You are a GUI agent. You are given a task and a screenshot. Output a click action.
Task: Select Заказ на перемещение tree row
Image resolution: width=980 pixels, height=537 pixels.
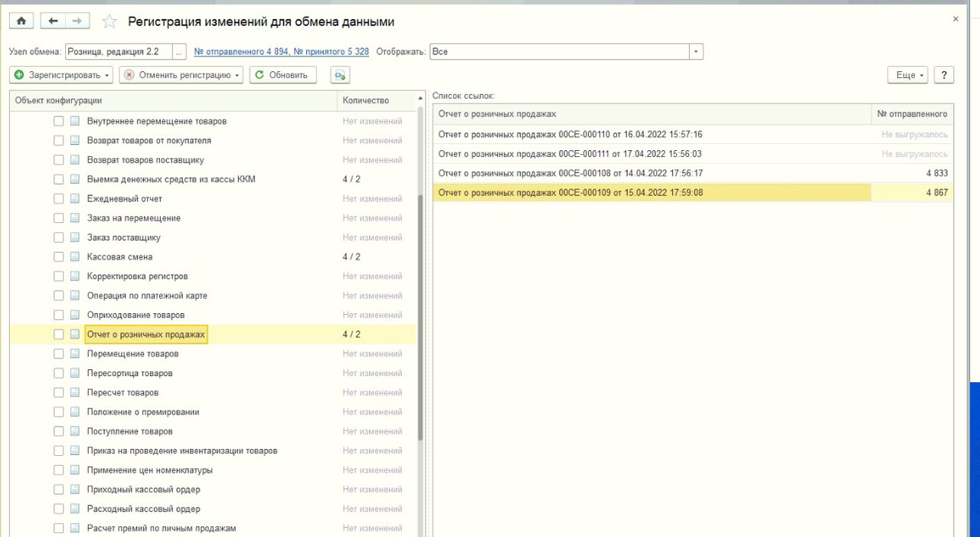click(213, 218)
